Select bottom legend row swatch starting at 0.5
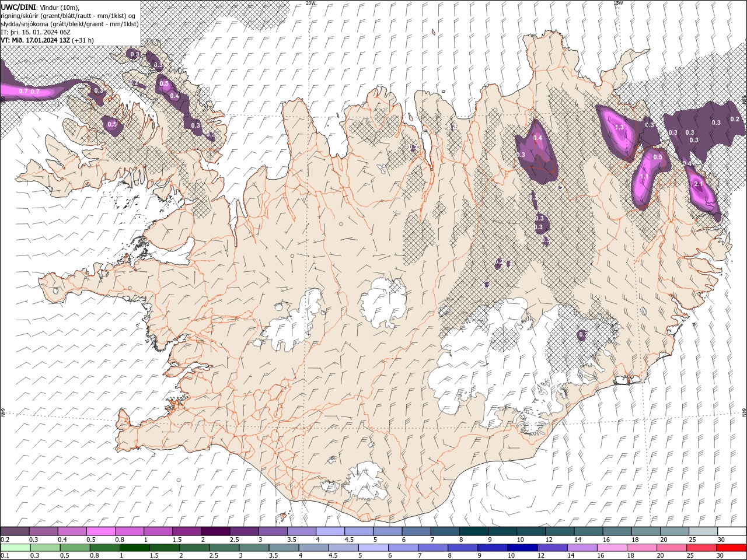 point(75,548)
